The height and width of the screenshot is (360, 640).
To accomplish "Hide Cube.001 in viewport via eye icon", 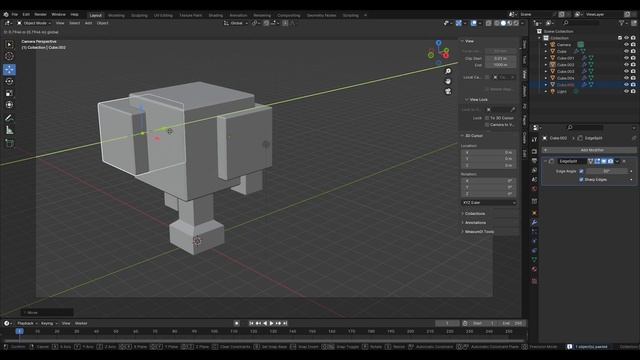I will (626, 58).
